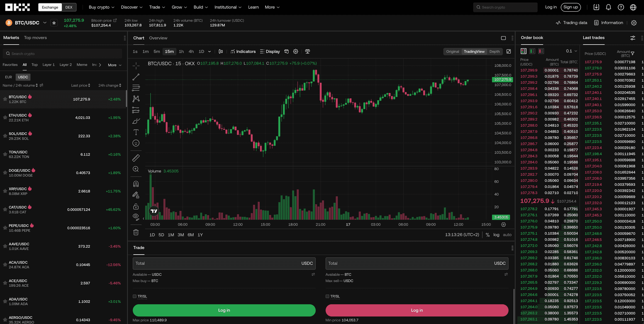The width and height of the screenshot is (644, 324).
Task: Select the Trend Line drawing tool
Action: 136,77
